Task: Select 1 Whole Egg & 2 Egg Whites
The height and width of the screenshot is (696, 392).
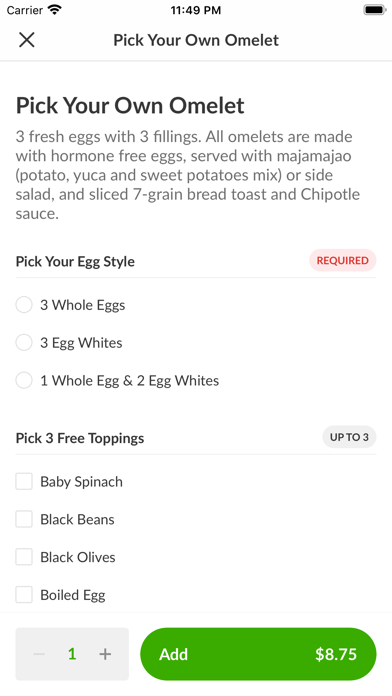Action: point(24,380)
